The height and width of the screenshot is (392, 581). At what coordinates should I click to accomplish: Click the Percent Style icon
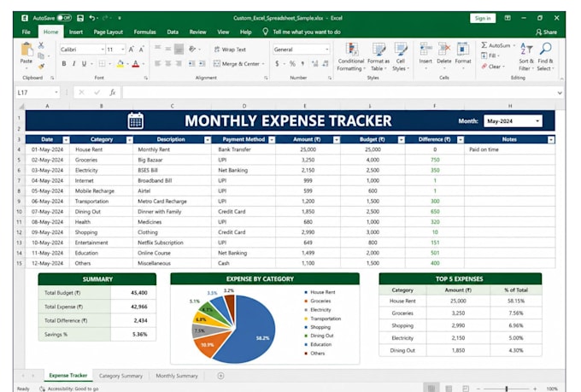(292, 64)
